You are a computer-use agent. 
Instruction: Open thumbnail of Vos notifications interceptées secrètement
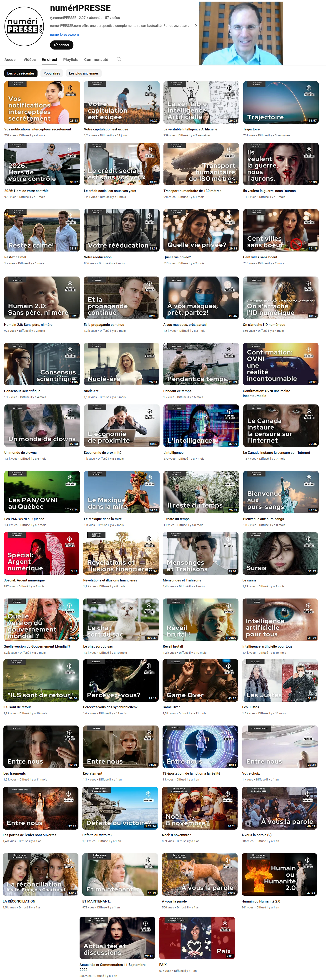pos(42,102)
